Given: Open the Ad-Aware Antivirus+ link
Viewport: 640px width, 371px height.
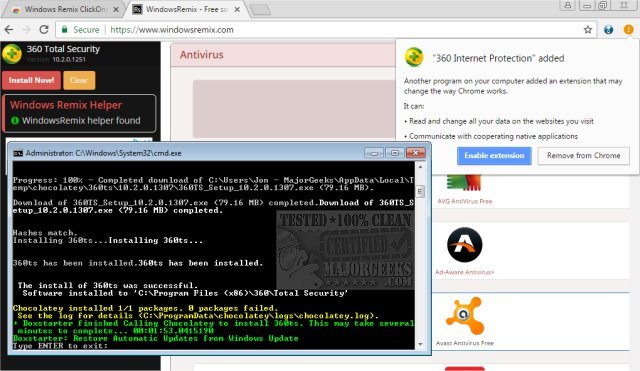Looking at the screenshot, I should 465,272.
